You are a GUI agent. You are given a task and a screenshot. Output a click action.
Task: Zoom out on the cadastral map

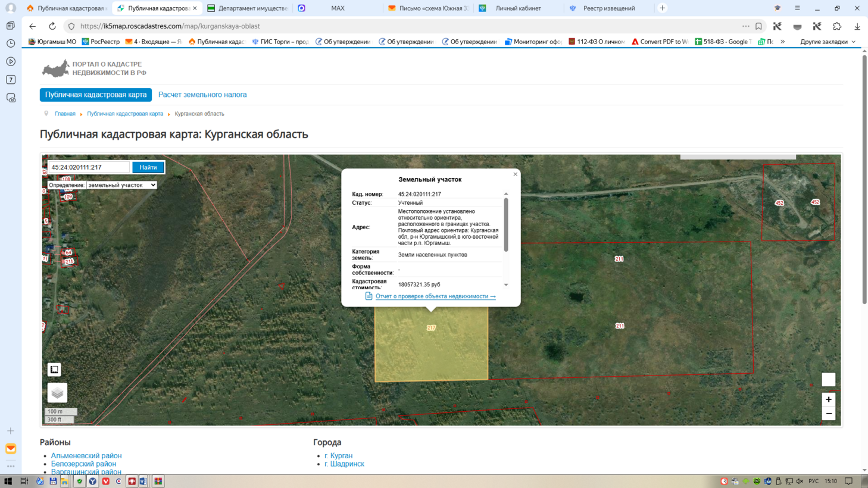click(829, 414)
